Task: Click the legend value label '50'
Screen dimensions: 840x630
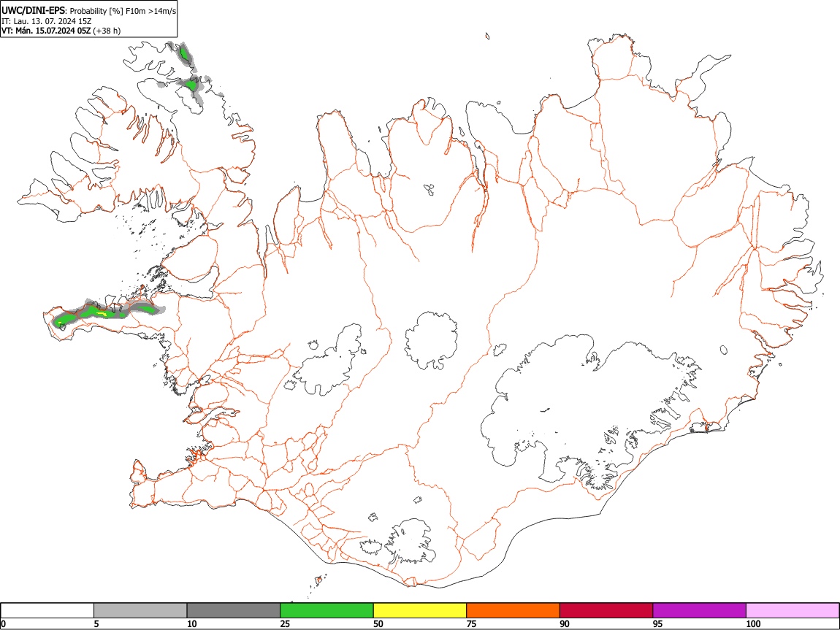Action: coord(378,624)
